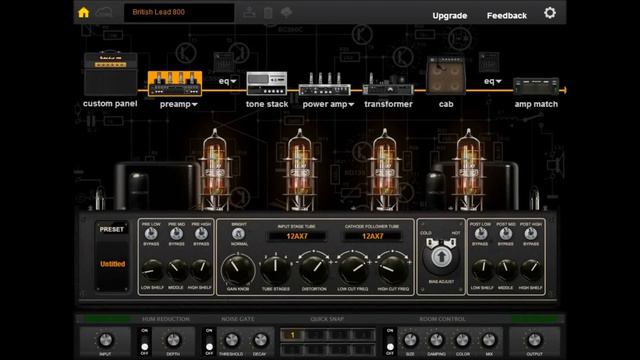
Task: Open the amp match module icon
Action: click(536, 86)
